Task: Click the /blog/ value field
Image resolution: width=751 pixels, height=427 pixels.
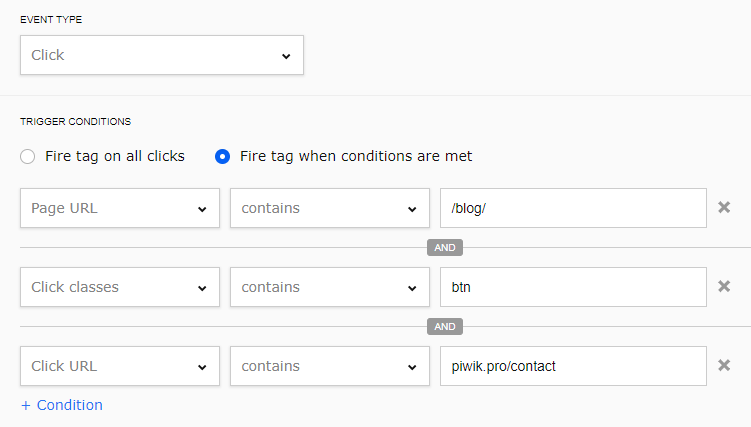Action: click(573, 208)
